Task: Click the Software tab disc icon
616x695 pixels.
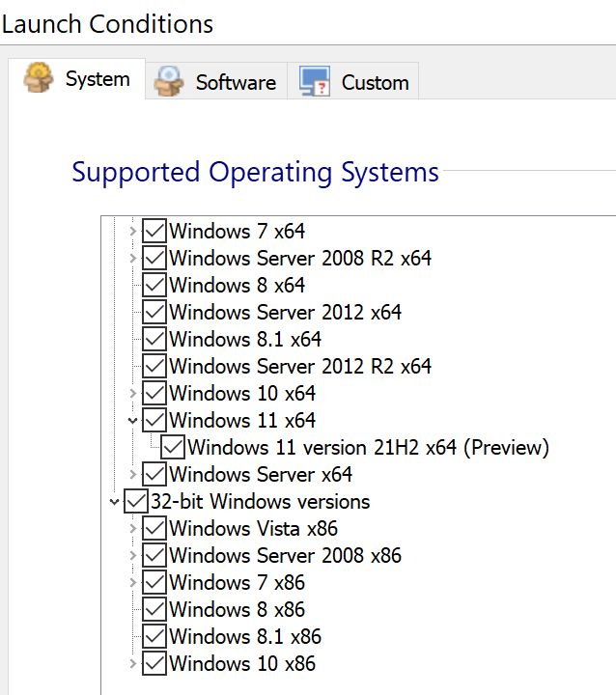Action: click(x=169, y=81)
